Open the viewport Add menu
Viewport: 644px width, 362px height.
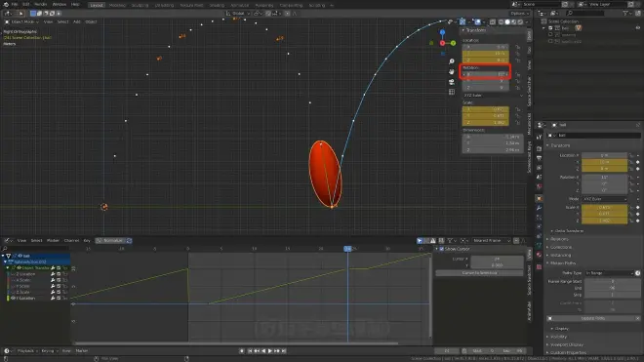tap(76, 21)
